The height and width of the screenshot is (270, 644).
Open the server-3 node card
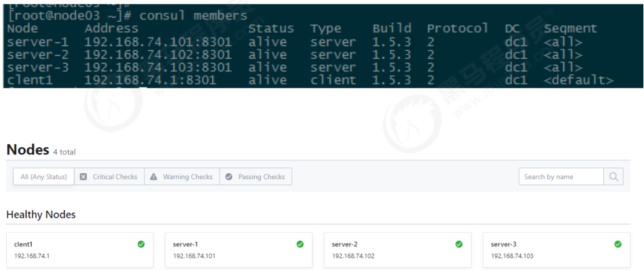557,250
